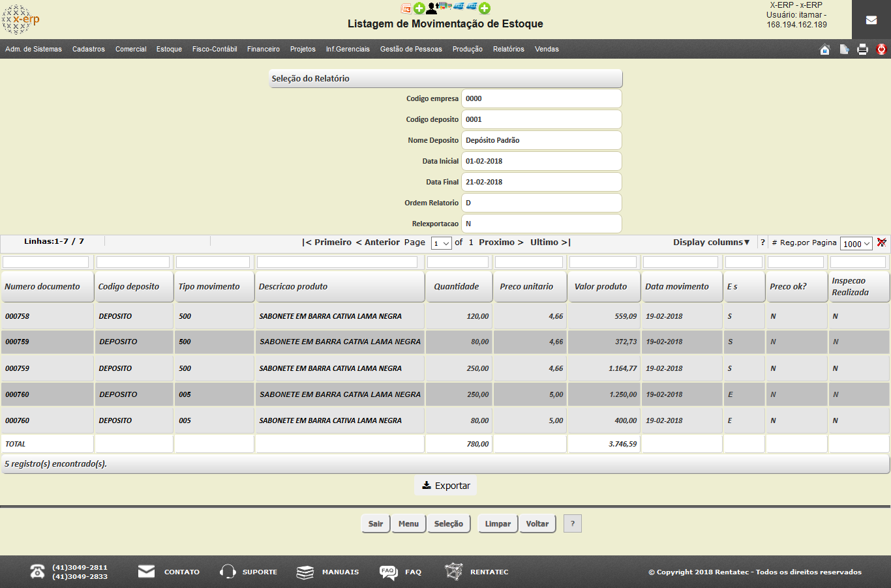Click the Exportar button
891x588 pixels.
445,486
